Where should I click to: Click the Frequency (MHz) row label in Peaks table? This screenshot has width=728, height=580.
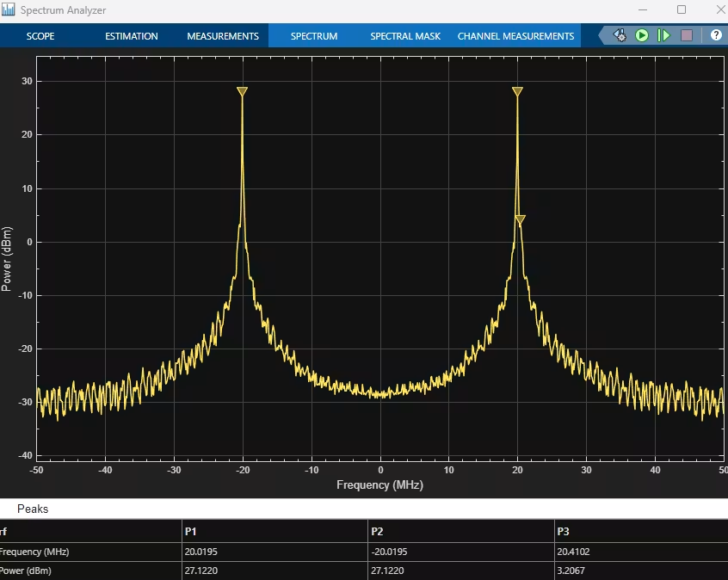click(34, 552)
